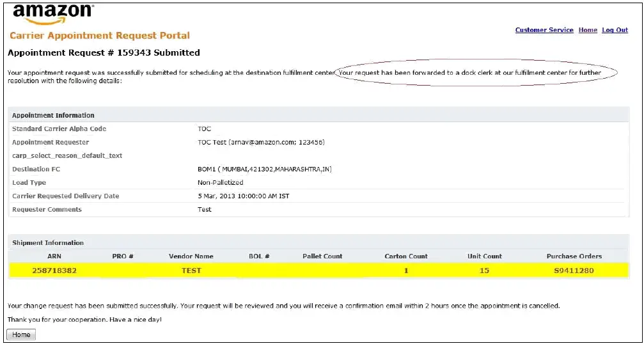Select ARN value 258718382
Screen dimensions: 644x346
point(54,271)
